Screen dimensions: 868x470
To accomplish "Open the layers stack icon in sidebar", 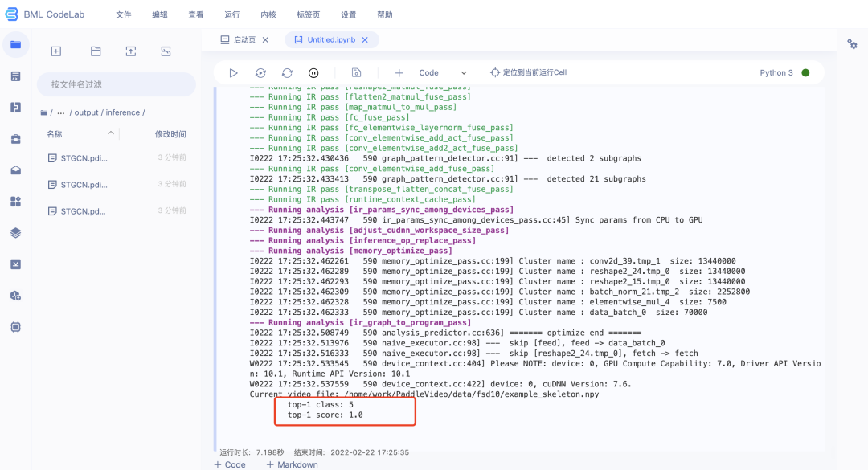I will click(15, 232).
